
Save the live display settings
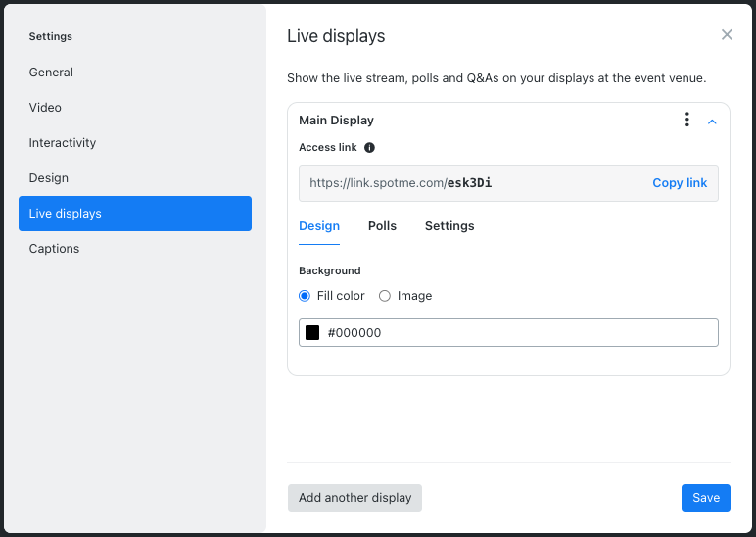click(706, 498)
